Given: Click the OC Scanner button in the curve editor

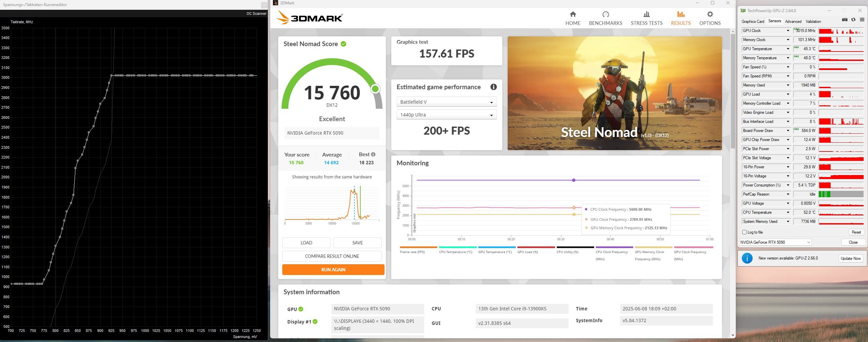Looking at the screenshot, I should [x=256, y=13].
